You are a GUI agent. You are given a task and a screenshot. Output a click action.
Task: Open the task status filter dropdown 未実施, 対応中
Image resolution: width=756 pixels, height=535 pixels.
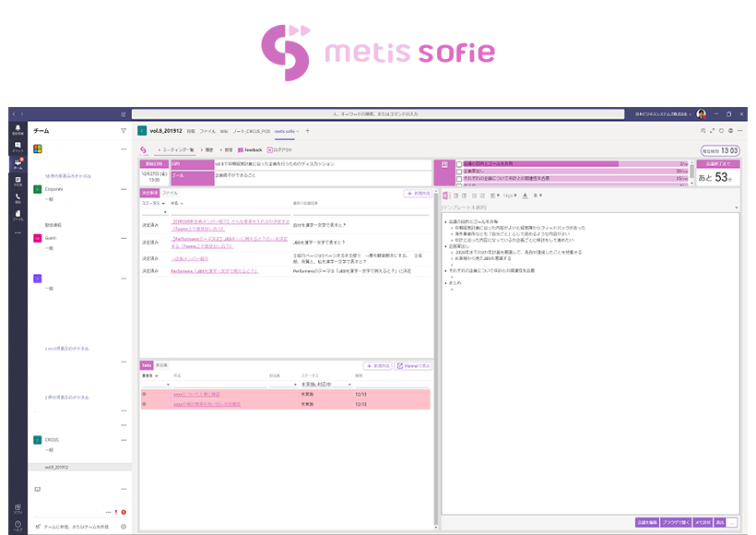[326, 384]
